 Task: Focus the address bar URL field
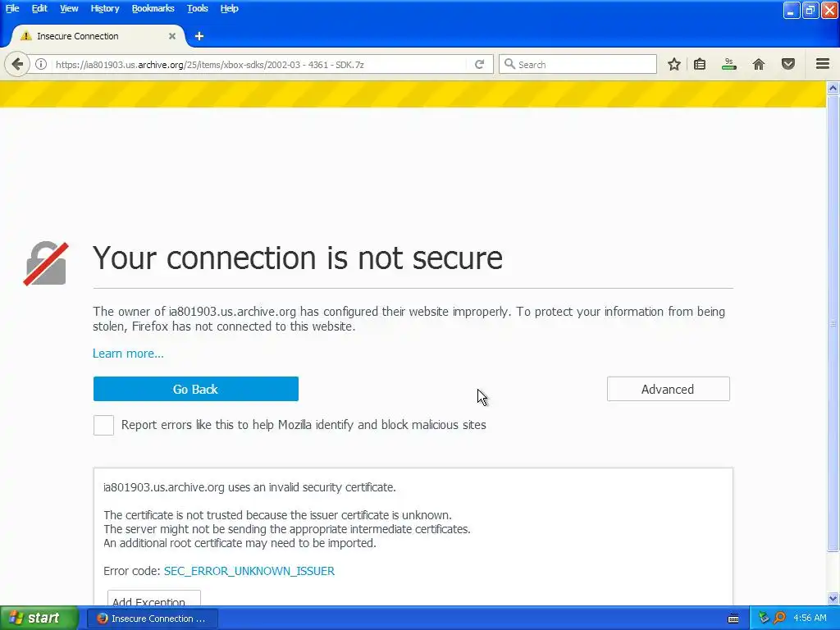[260, 64]
